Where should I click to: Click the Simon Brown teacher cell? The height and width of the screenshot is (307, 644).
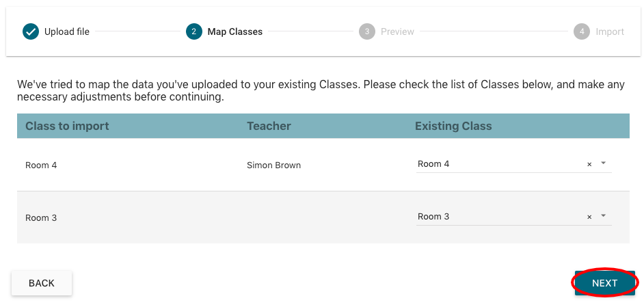coord(273,165)
